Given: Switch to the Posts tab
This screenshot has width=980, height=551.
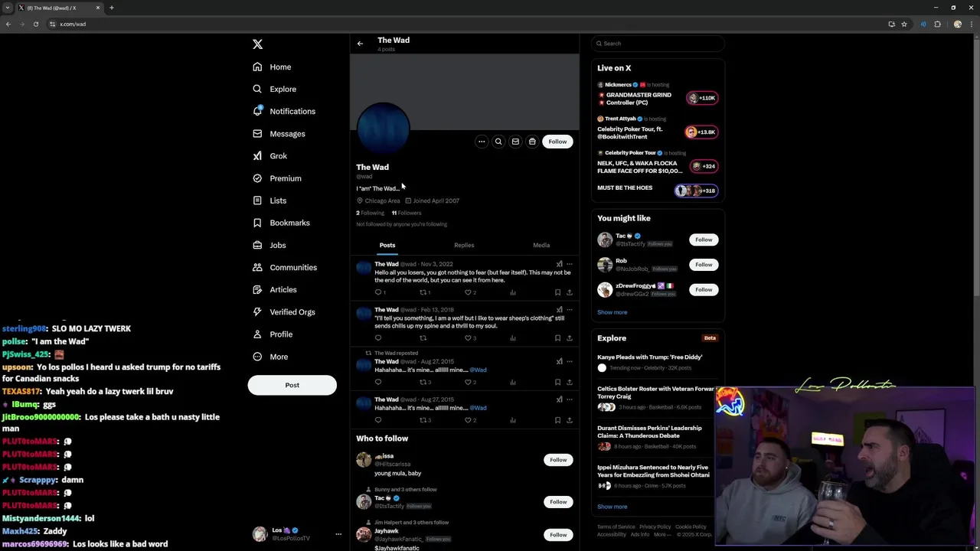Looking at the screenshot, I should [x=387, y=245].
